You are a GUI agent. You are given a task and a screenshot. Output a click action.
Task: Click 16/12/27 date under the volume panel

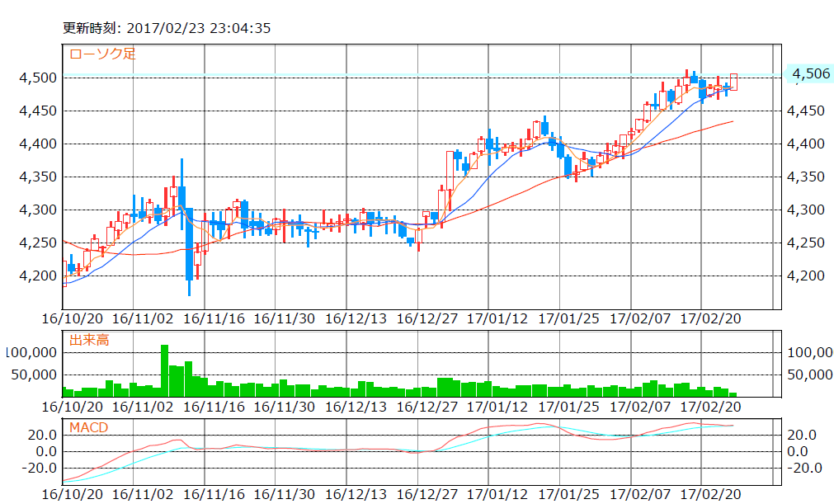point(427,407)
